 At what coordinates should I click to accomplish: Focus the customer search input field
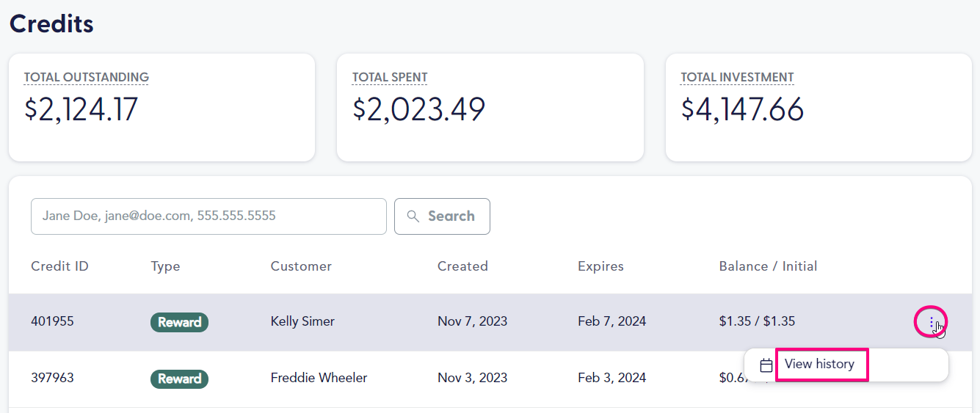[x=208, y=216]
